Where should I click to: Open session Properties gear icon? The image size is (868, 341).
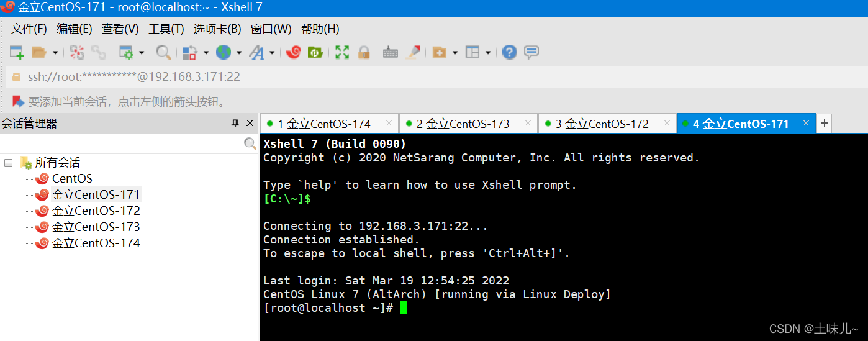point(127,53)
